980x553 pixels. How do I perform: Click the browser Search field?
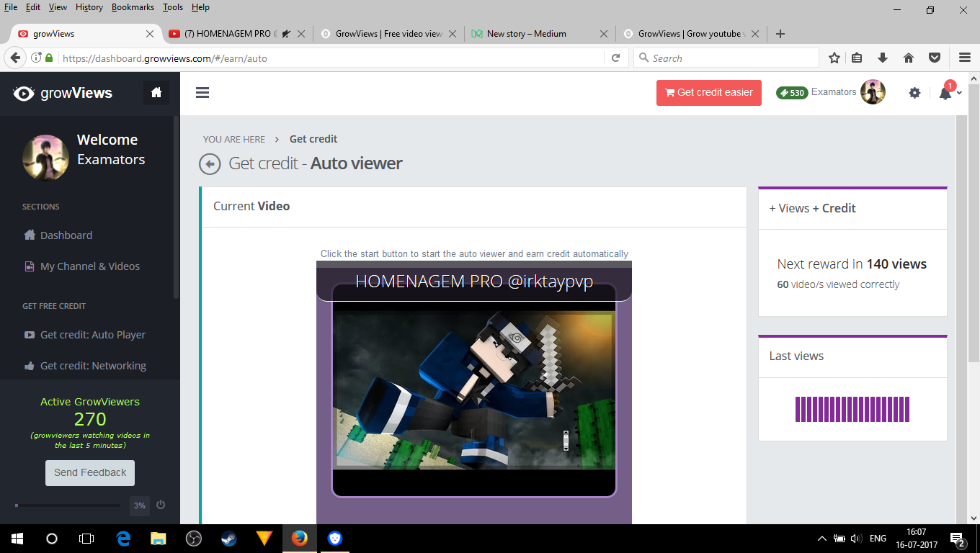click(726, 58)
